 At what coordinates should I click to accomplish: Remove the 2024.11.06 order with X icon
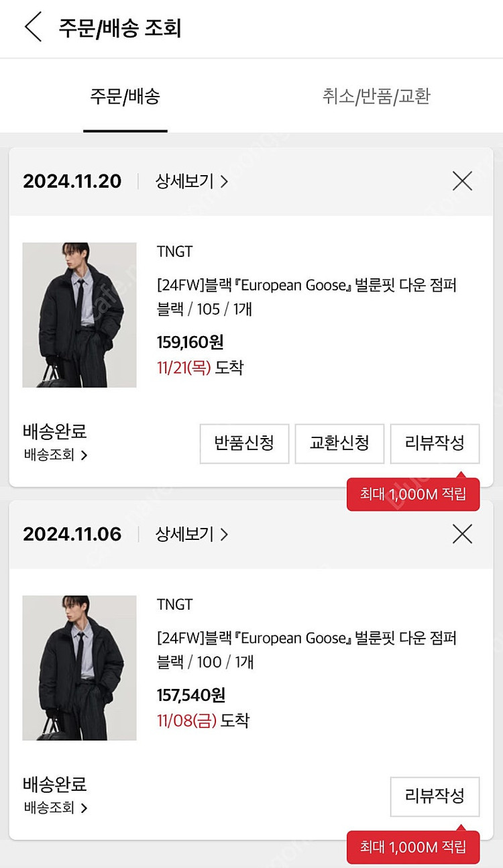point(462,534)
